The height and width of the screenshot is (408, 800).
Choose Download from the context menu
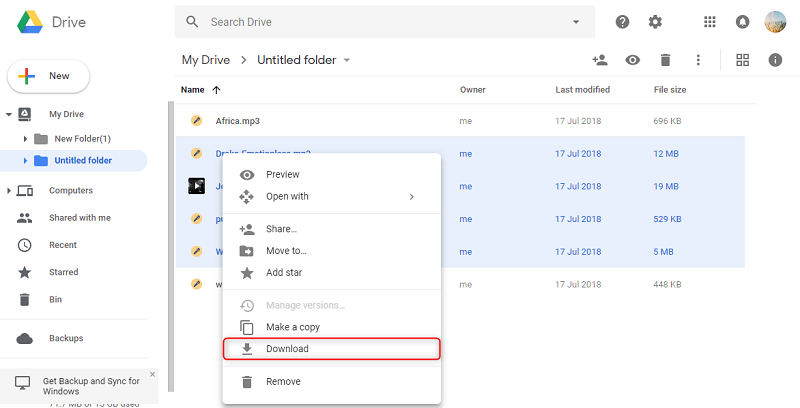332,349
